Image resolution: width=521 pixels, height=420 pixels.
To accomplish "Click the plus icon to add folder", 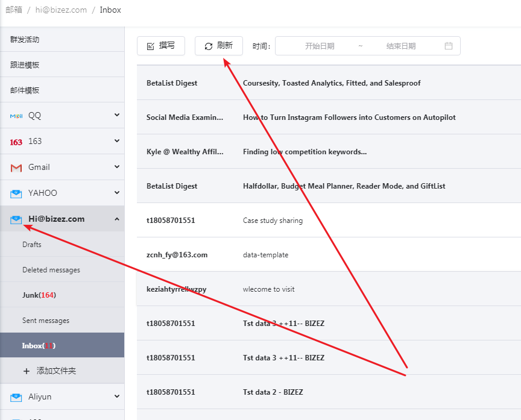I will tap(26, 371).
